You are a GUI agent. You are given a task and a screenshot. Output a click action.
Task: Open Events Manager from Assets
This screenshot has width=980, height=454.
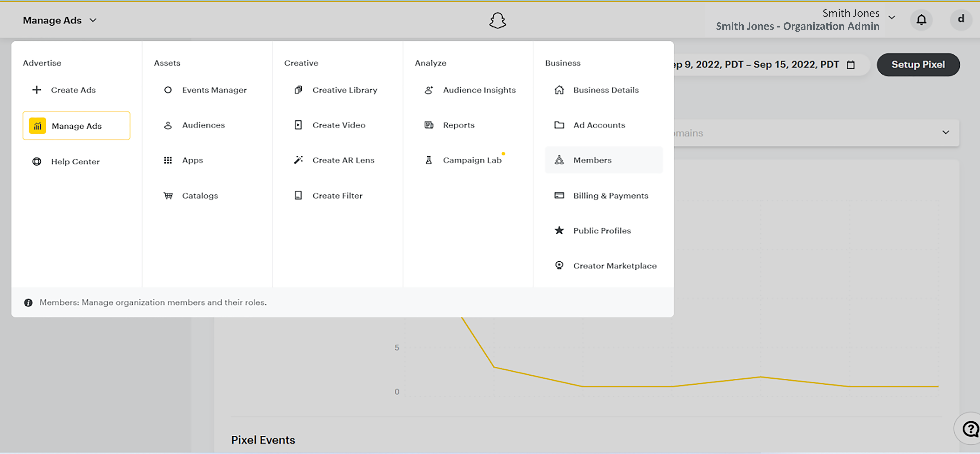[214, 90]
